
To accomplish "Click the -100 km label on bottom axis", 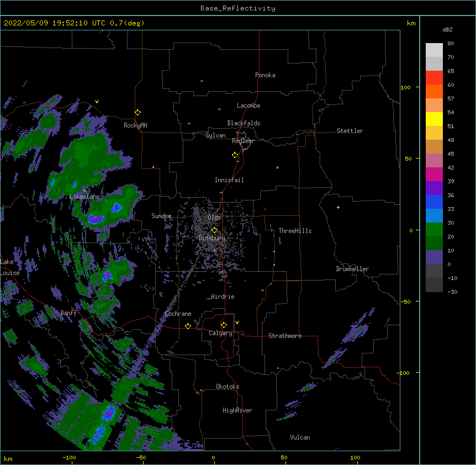I will click(69, 457).
